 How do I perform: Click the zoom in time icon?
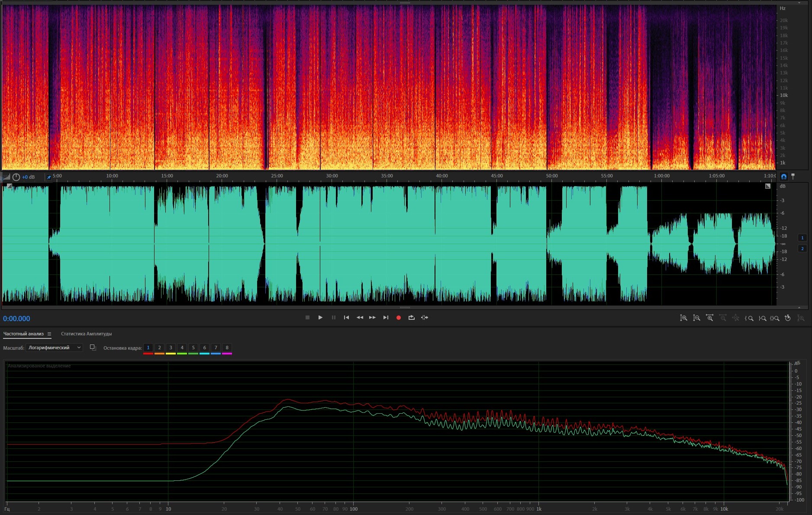(709, 318)
